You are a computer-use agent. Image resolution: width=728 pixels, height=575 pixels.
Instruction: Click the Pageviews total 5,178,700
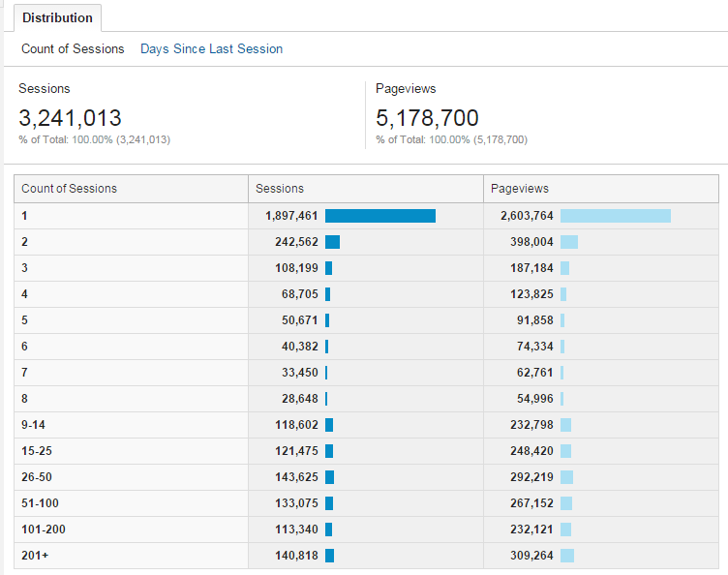[x=427, y=118]
